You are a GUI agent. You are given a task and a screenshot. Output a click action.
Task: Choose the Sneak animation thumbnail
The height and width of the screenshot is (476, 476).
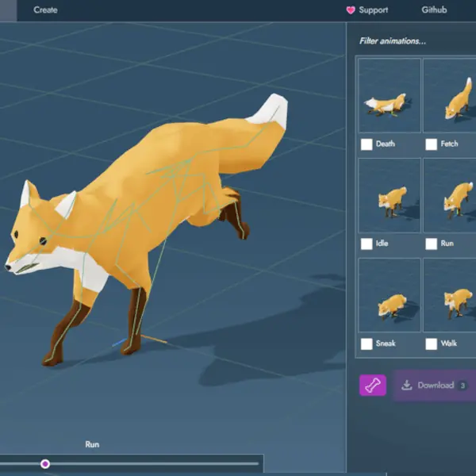[x=389, y=296]
